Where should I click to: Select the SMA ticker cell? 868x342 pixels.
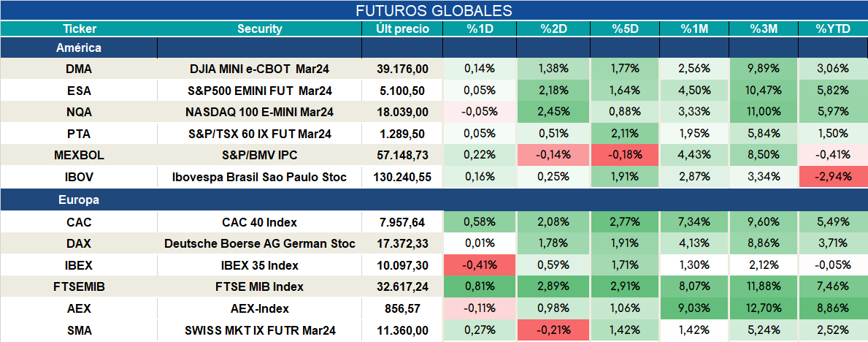point(79,331)
